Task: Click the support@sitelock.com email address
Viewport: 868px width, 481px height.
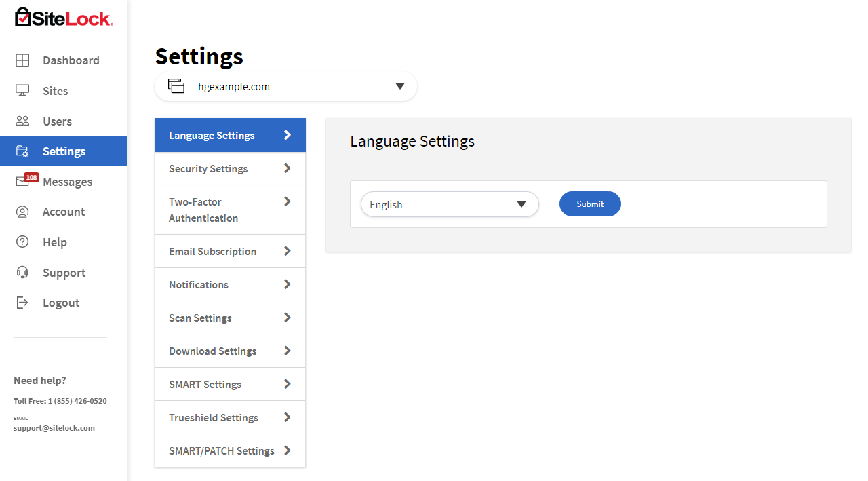Action: (x=54, y=428)
